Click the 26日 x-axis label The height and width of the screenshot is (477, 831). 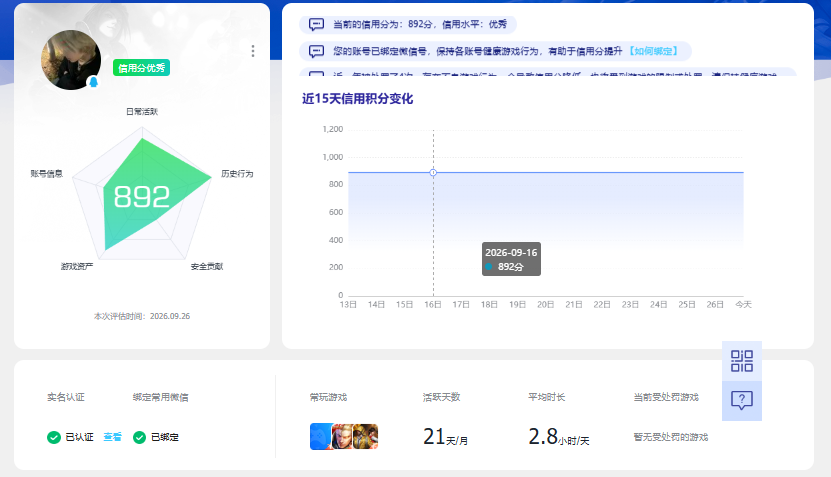point(715,305)
